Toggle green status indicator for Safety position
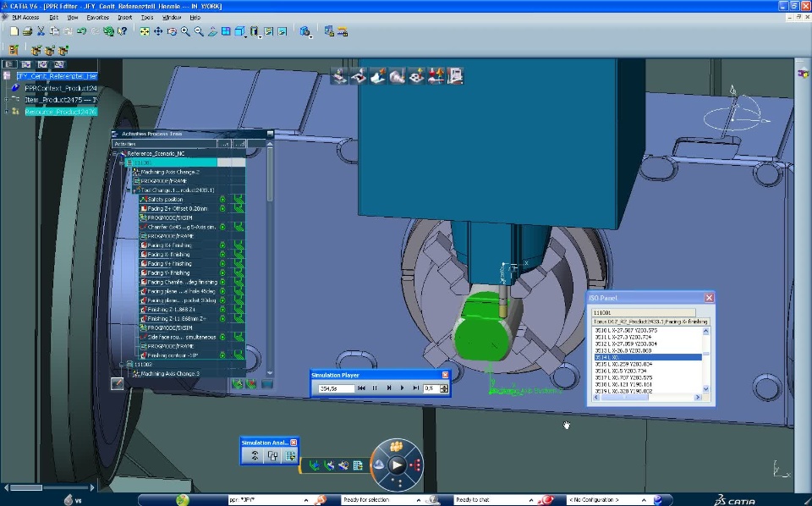The width and height of the screenshot is (812, 506). click(x=222, y=200)
